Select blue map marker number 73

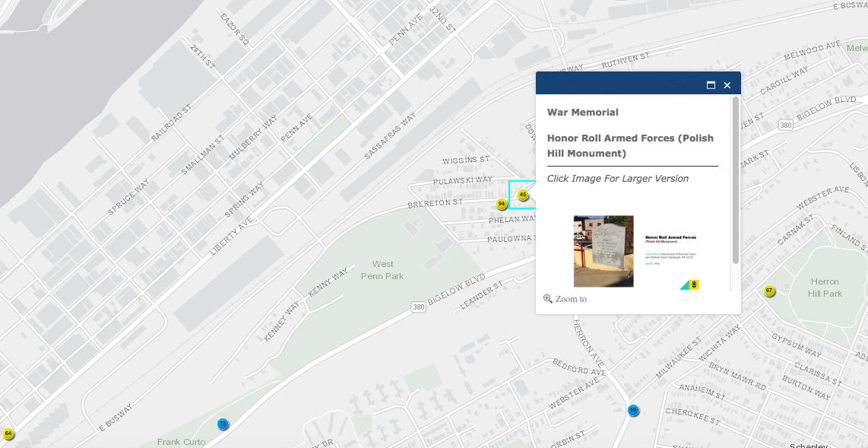click(223, 424)
